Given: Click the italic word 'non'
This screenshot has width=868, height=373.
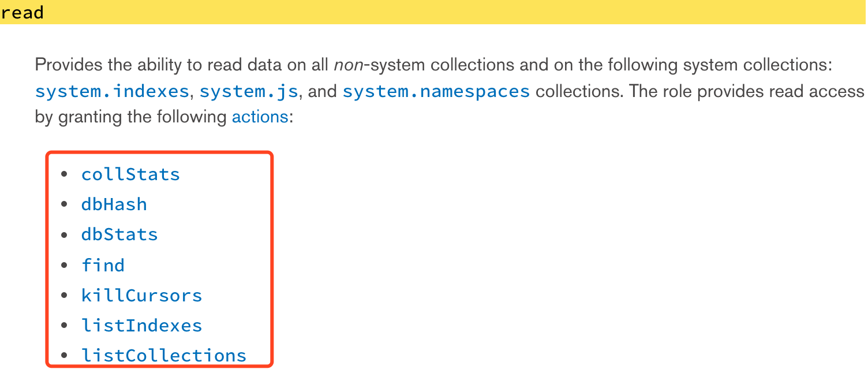Looking at the screenshot, I should point(347,65).
